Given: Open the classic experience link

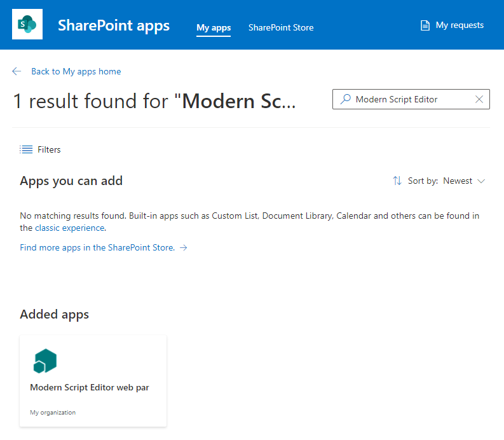Looking at the screenshot, I should (x=69, y=228).
